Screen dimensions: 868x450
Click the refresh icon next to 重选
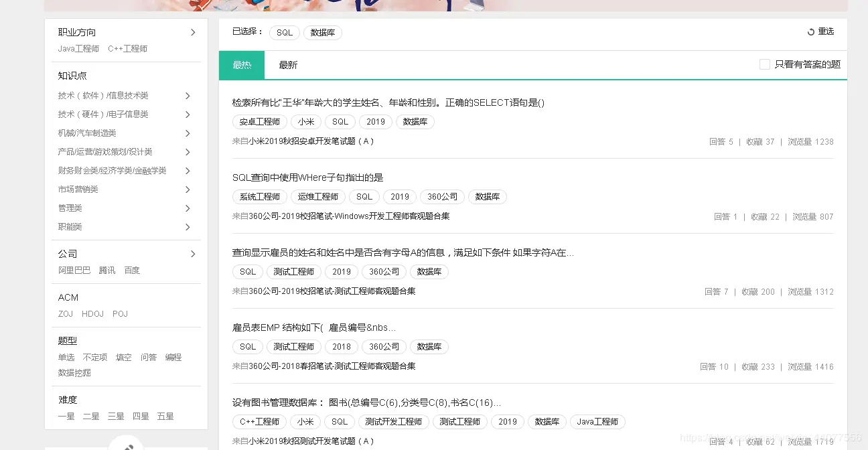pyautogui.click(x=810, y=31)
